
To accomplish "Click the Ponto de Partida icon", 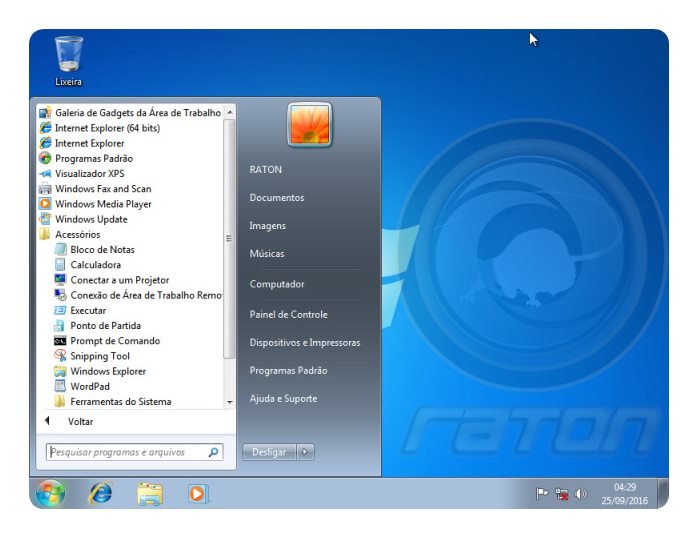I will pyautogui.click(x=60, y=325).
